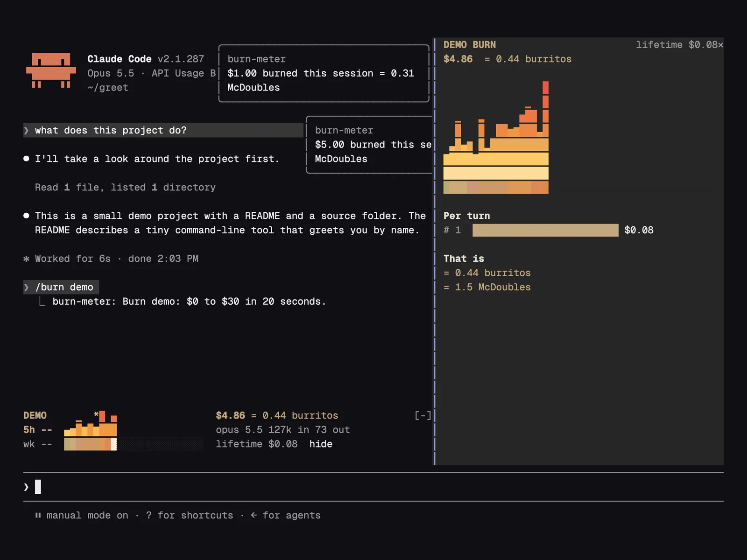Click the orange asterisk marker atop the mini chart
The height and width of the screenshot is (560, 747).
[96, 414]
